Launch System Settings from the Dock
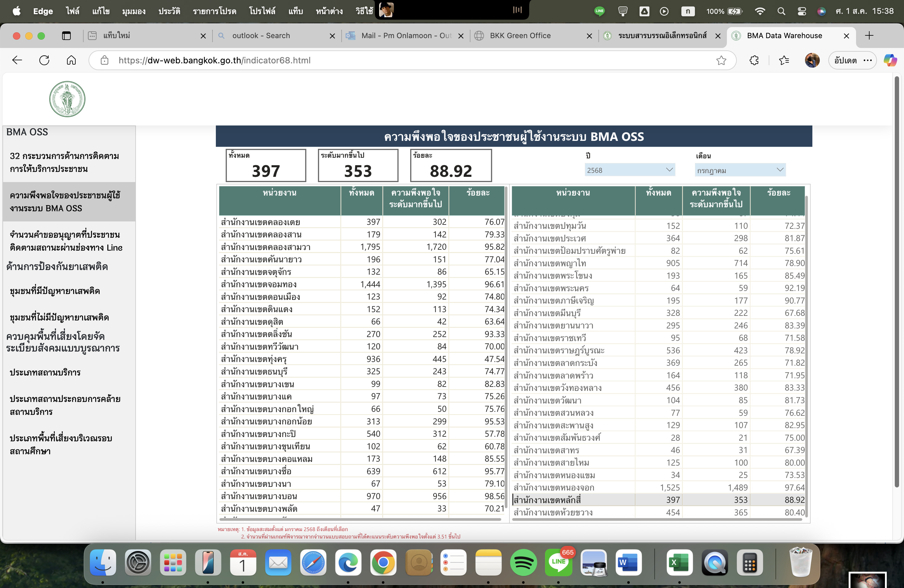 point(138,562)
